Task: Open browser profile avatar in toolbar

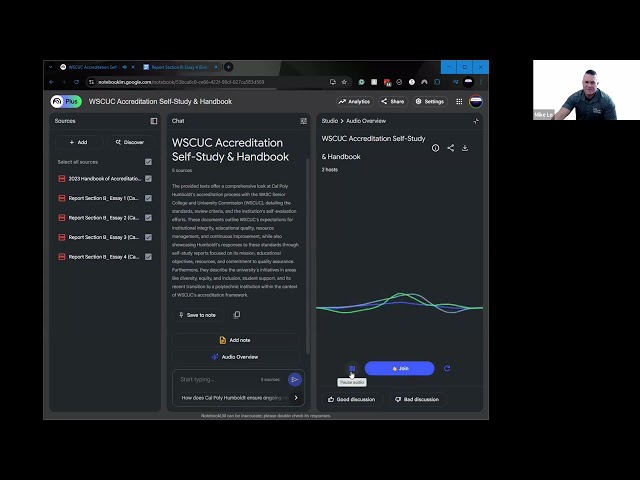Action: tap(468, 82)
